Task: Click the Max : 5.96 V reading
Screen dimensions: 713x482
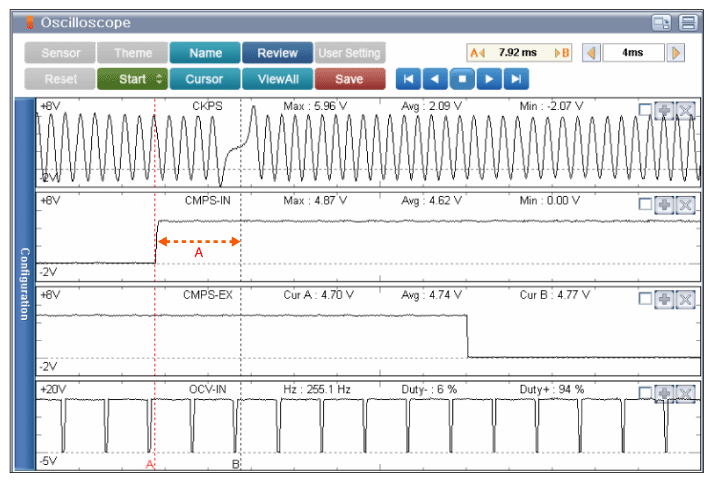Action: click(x=315, y=106)
